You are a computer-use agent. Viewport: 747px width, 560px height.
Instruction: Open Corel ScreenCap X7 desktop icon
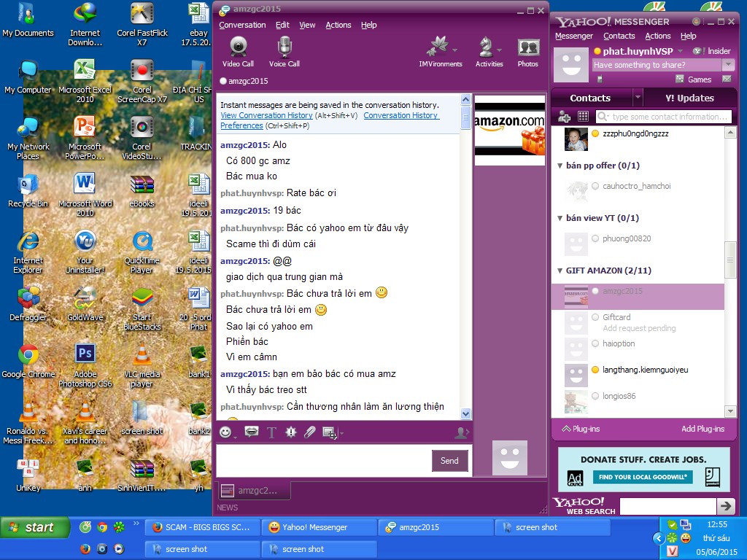[x=142, y=82]
